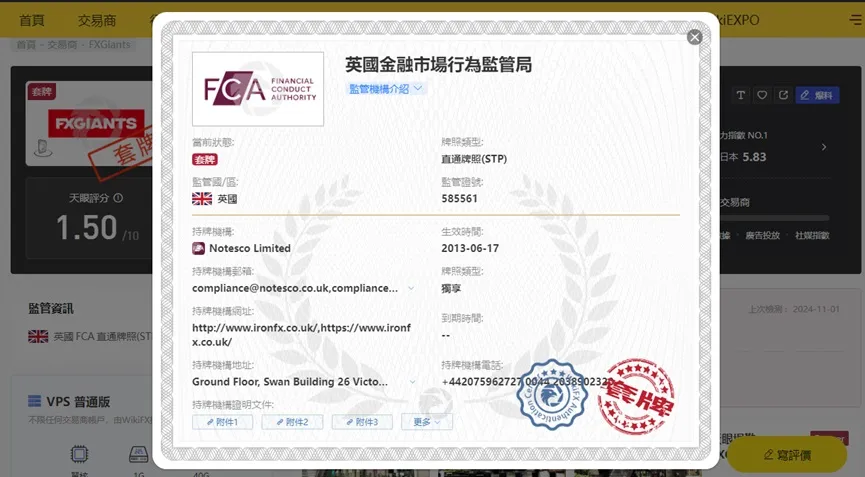Click the FXGIANTS broker logo
The image size is (865, 477).
(x=95, y=123)
